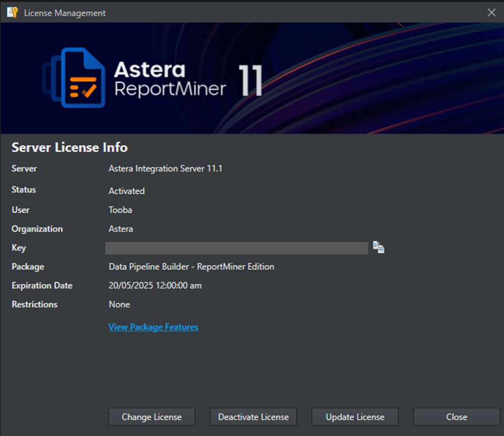This screenshot has height=436, width=504.
Task: Select the 'Astera Integration Server 11.1' text
Action: tap(165, 168)
